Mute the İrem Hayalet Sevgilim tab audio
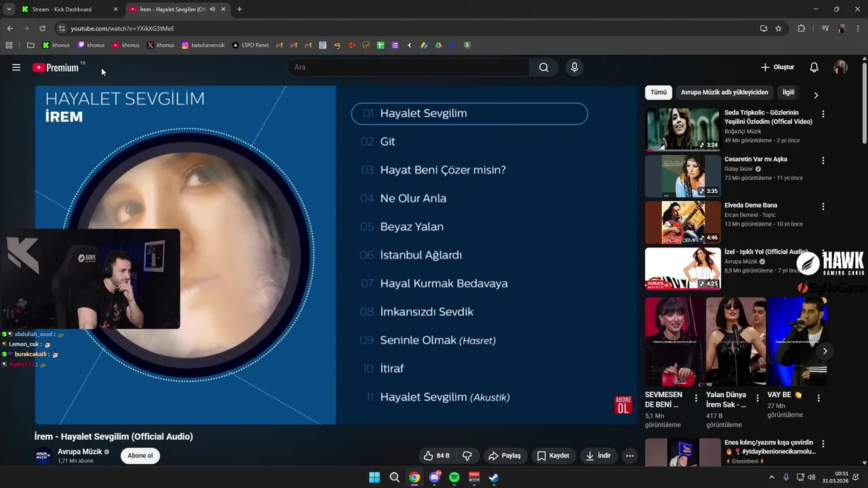The width and height of the screenshot is (868, 488). point(212,9)
